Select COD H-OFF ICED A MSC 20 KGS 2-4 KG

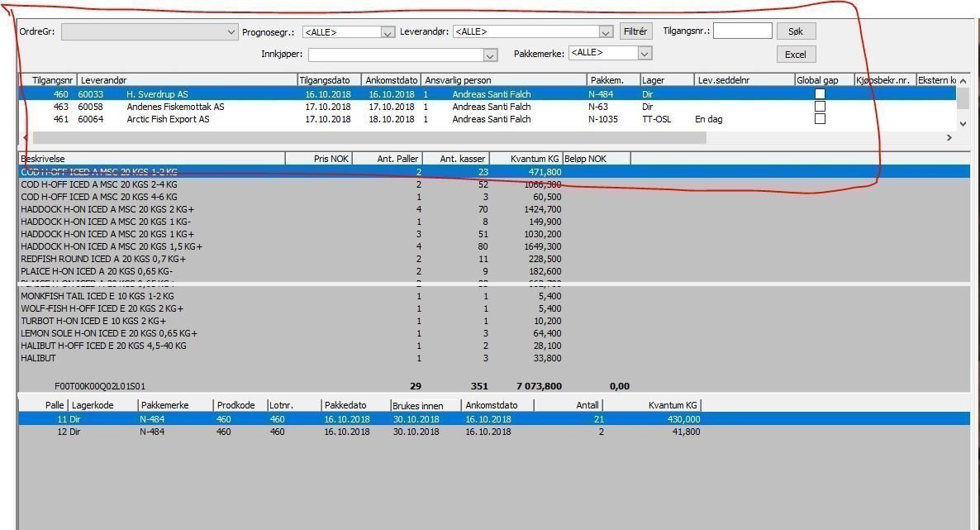pos(494,184)
